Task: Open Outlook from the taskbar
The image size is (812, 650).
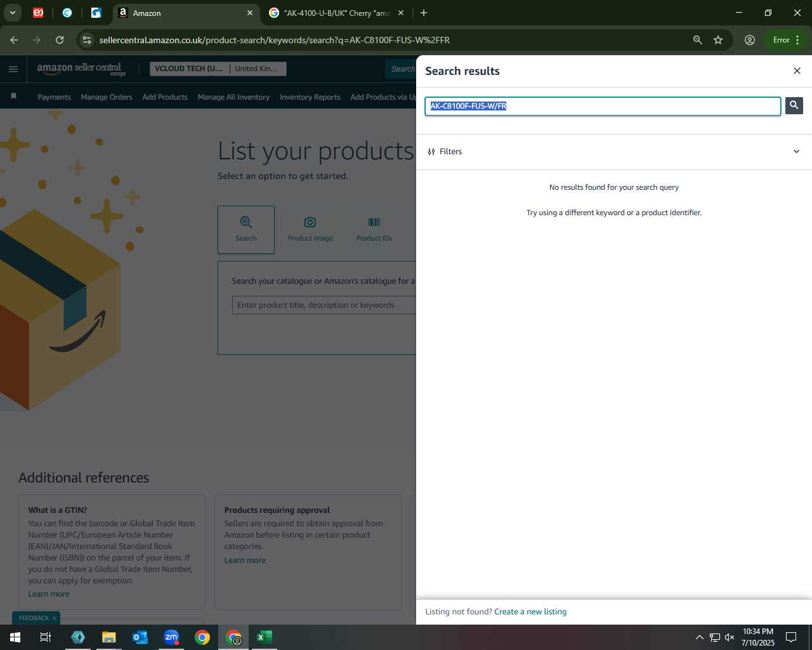Action: tap(140, 637)
